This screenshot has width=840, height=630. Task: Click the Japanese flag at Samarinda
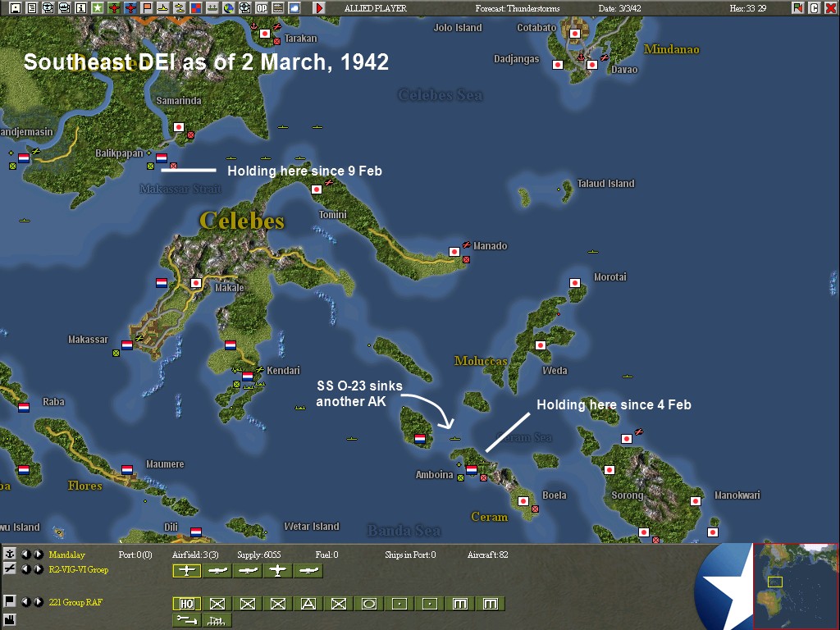point(179,127)
